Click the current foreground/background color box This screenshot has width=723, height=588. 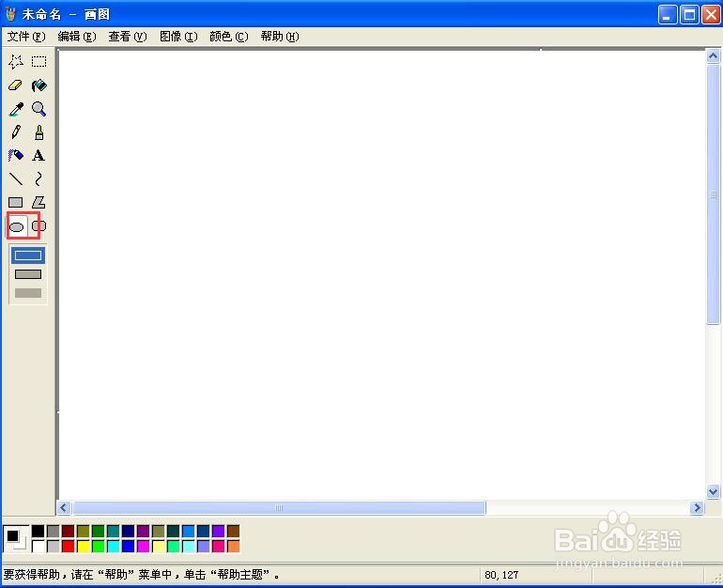click(x=16, y=538)
